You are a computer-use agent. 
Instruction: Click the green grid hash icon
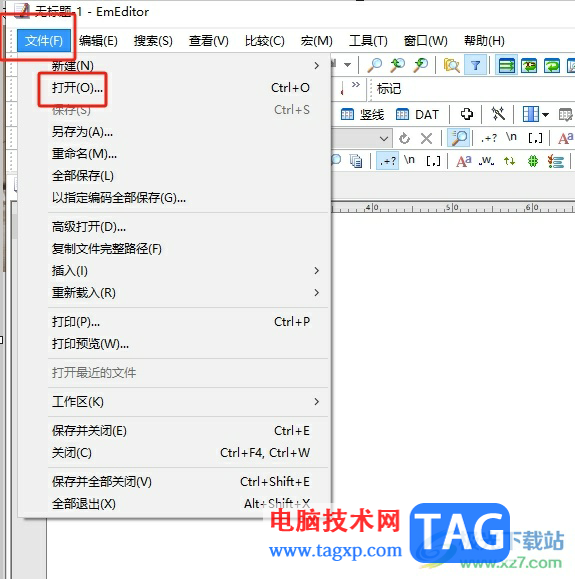(x=533, y=161)
